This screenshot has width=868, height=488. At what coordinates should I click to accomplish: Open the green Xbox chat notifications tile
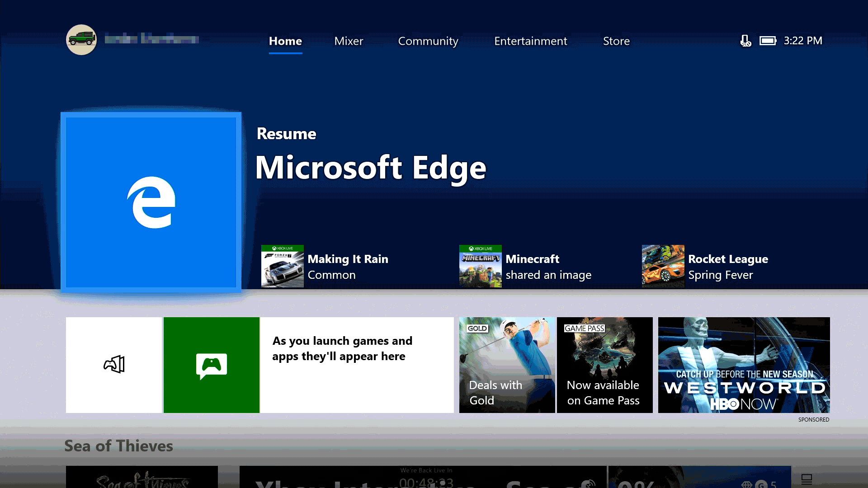[x=212, y=365]
